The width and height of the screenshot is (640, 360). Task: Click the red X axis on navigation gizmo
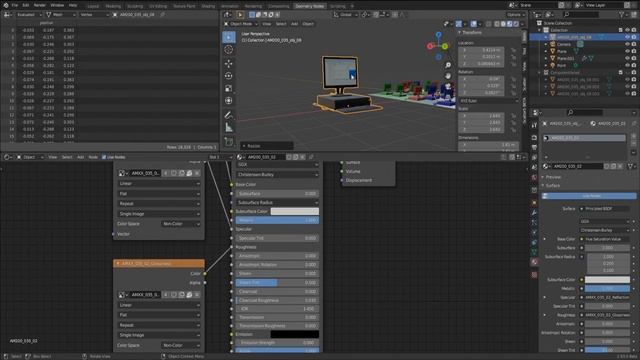(430, 46)
